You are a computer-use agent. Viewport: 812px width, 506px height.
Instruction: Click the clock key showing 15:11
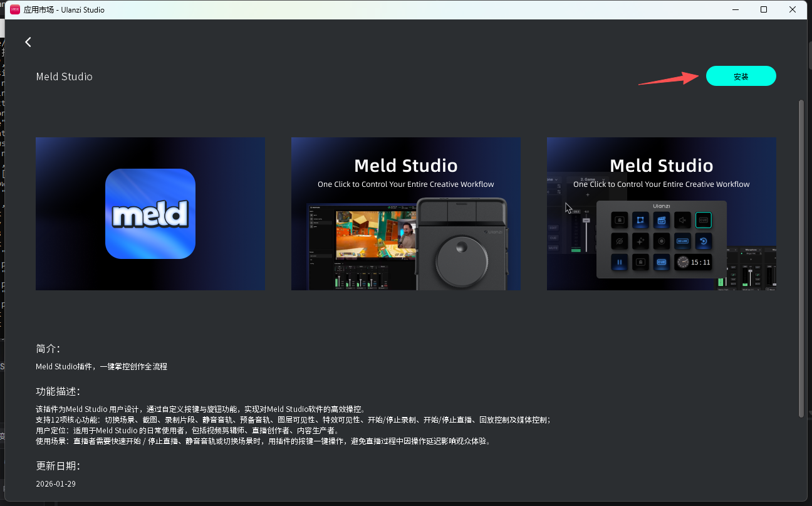coord(693,261)
